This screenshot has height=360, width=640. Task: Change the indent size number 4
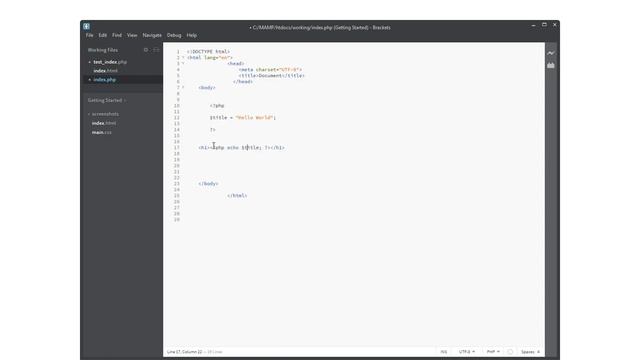538,352
